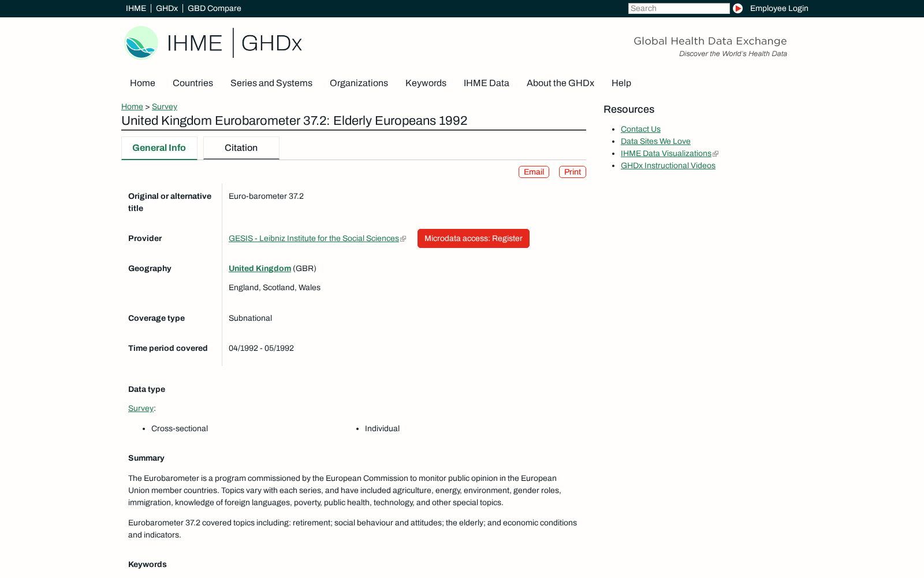
Task: Open Contact Us resource link
Action: [x=640, y=129]
